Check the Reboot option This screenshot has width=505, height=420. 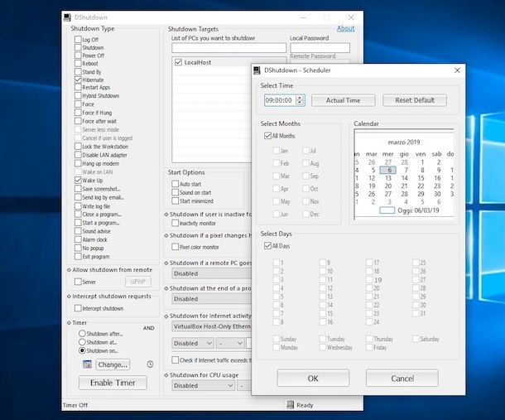(x=78, y=64)
